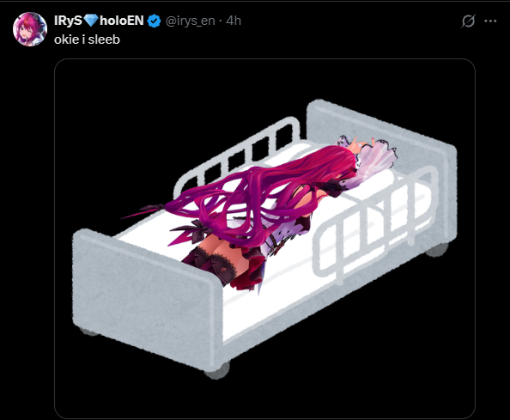Click the holoEN part of the name
The height and width of the screenshot is (420, 510).
122,21
